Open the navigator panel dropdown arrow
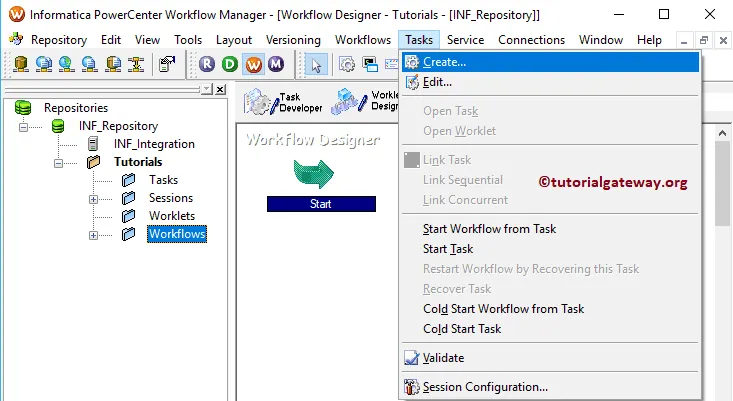This screenshot has width=733, height=401. [x=207, y=89]
